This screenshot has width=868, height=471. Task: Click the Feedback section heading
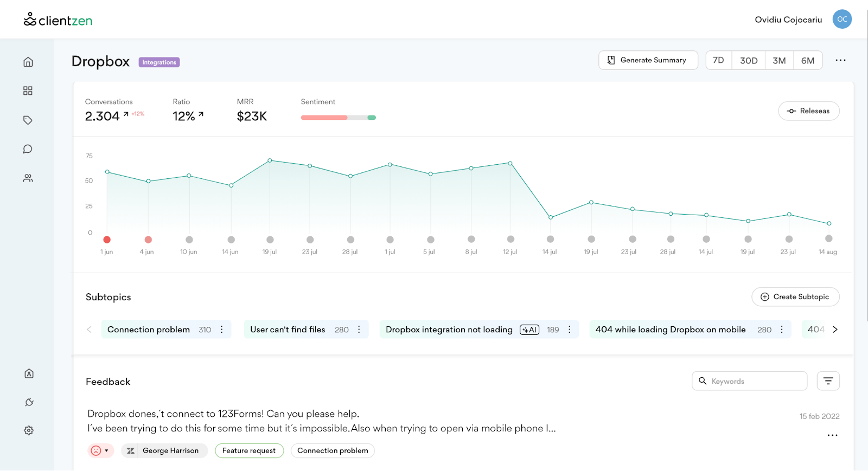coord(108,382)
